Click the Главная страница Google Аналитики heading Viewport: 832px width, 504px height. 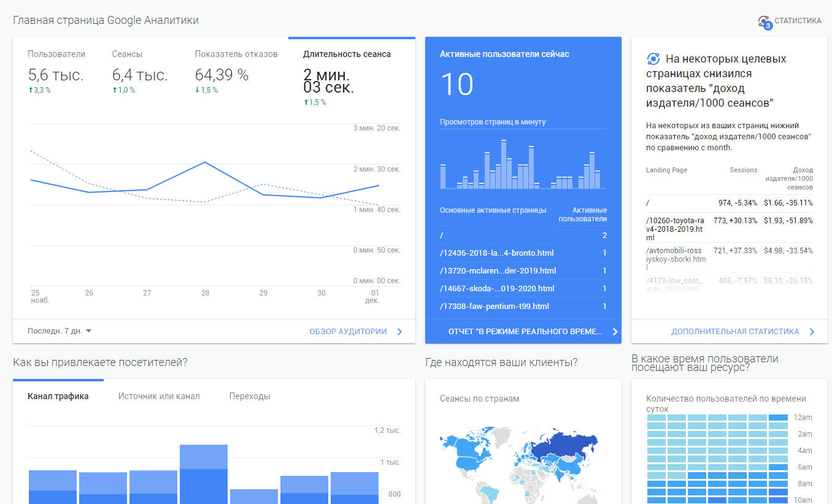pos(106,20)
